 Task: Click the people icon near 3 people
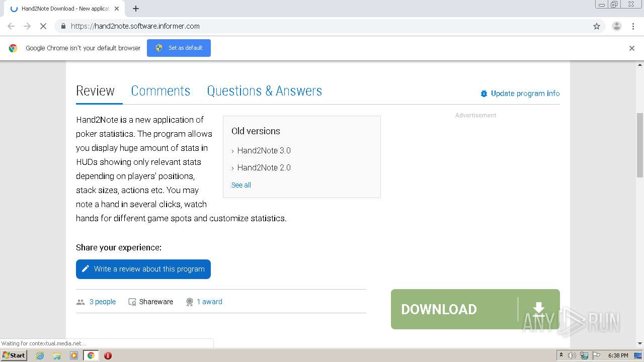80,302
